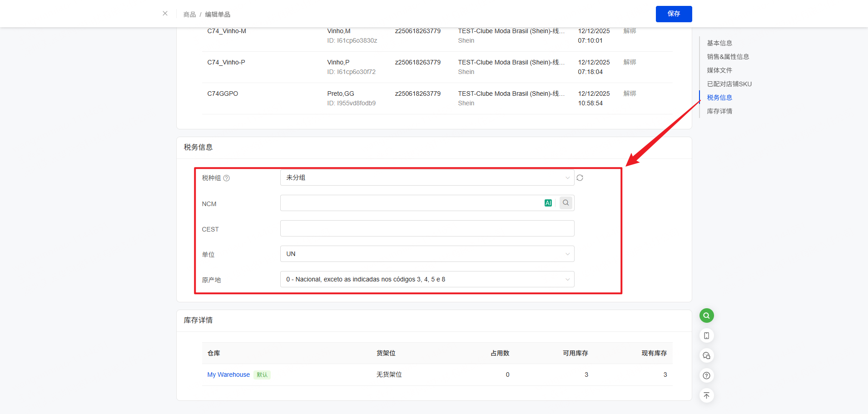Open the 单位 dropdown showing UN
Image resolution: width=868 pixels, height=414 pixels.
click(x=427, y=254)
